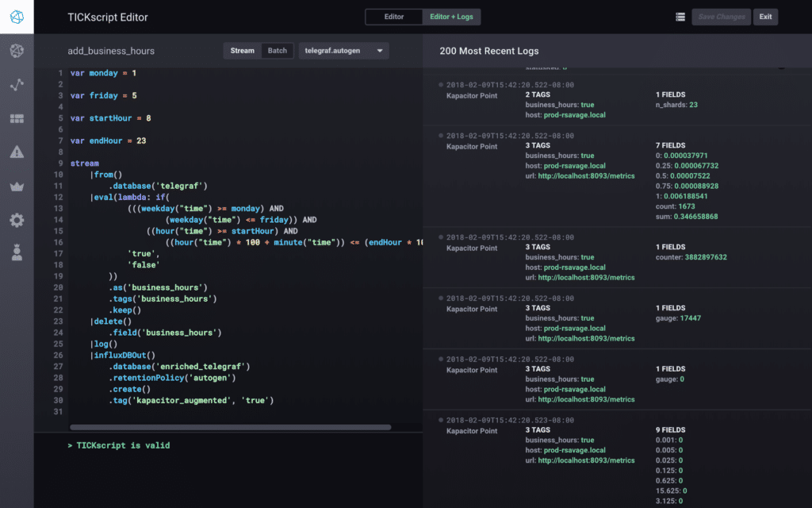This screenshot has width=812, height=508.
Task: Select the Editor + Logs view
Action: point(451,17)
